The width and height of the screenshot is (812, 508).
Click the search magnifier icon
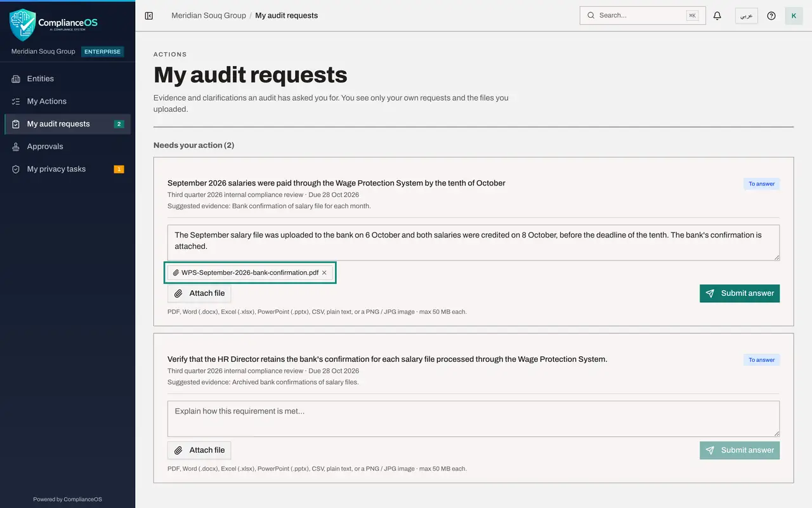[591, 16]
